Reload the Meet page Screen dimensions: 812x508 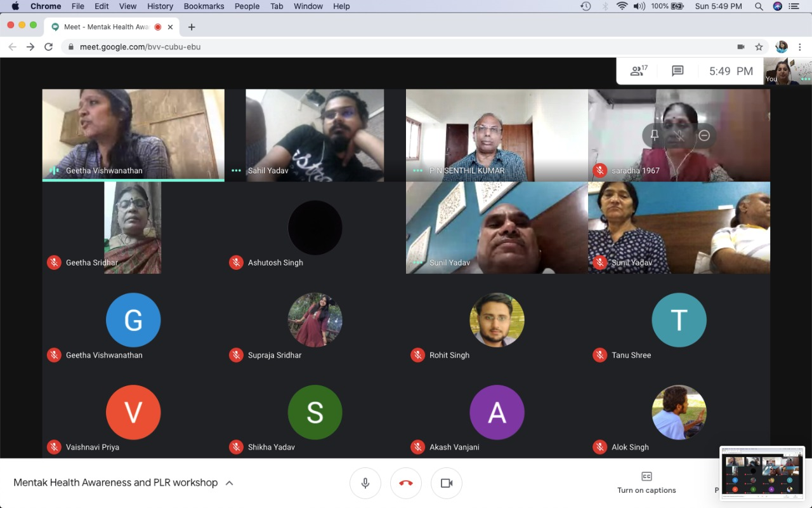pyautogui.click(x=48, y=47)
